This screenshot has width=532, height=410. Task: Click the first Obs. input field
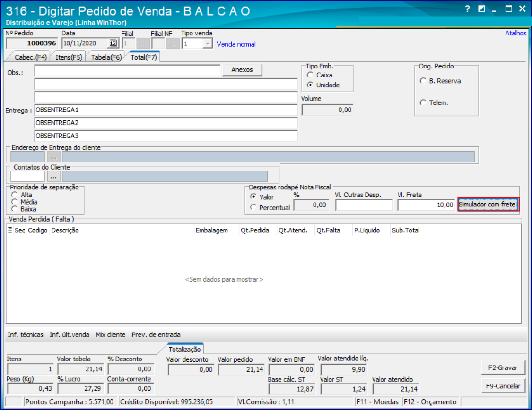pos(127,70)
